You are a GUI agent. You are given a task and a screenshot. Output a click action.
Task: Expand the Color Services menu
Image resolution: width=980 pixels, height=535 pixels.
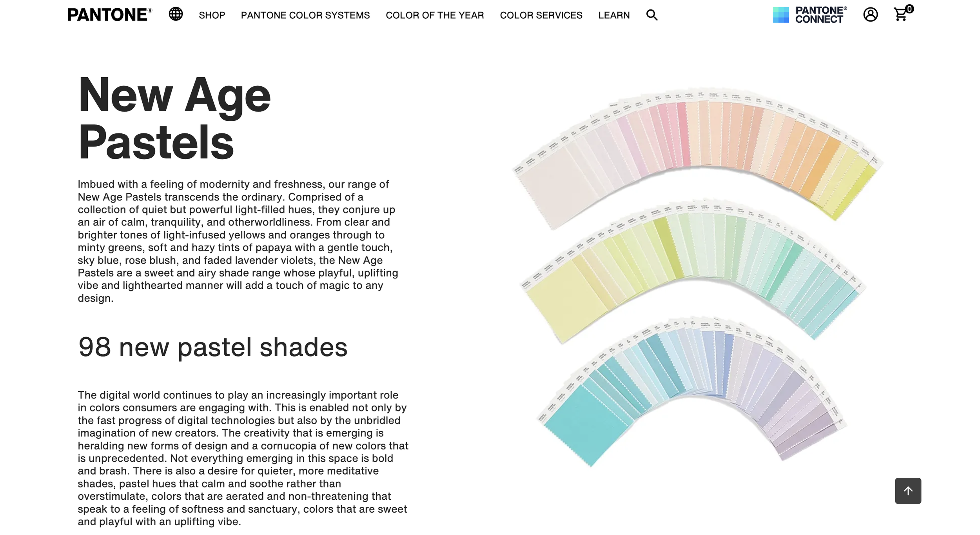click(541, 15)
